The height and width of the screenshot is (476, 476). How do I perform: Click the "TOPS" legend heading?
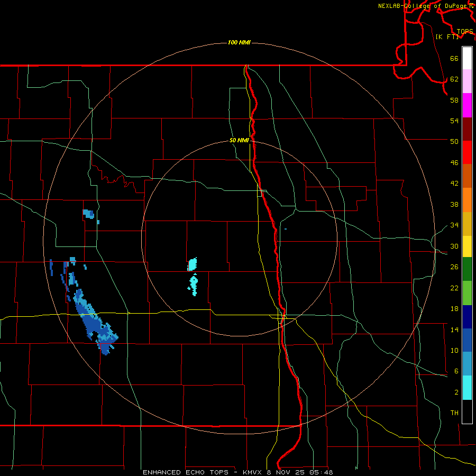click(465, 31)
